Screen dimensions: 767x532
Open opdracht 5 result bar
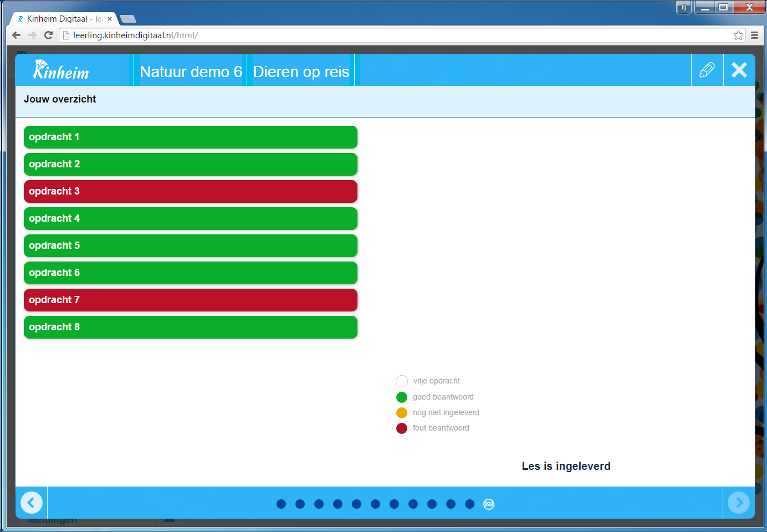coord(191,245)
